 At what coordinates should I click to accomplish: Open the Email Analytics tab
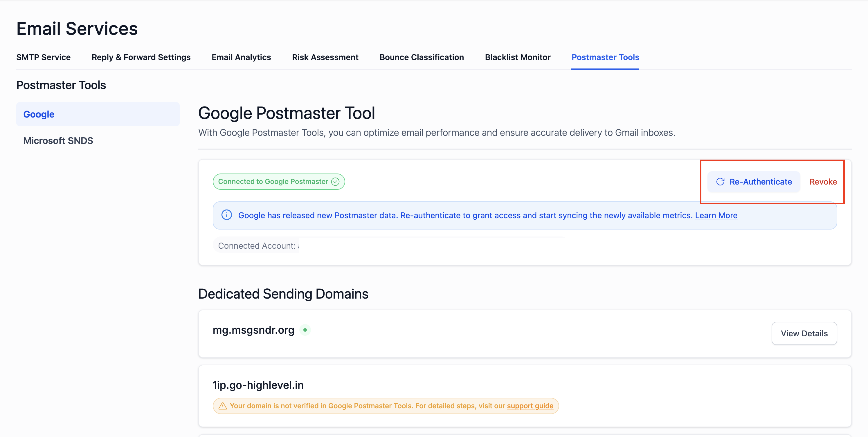[x=241, y=57]
